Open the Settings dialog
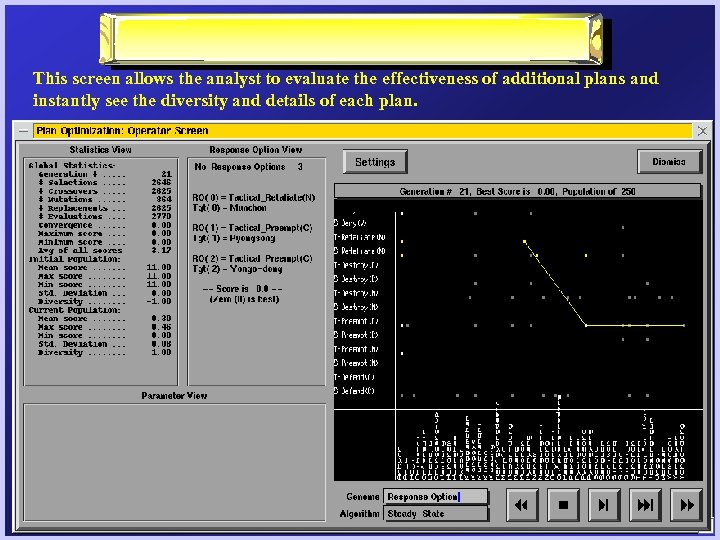The image size is (720, 540). pos(375,162)
